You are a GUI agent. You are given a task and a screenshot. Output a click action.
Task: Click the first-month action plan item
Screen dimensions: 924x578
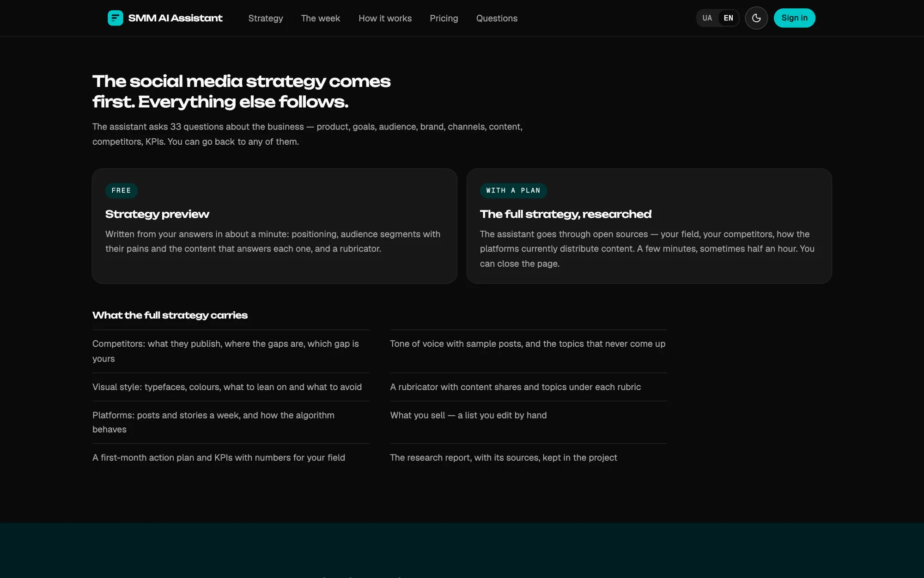pos(219,458)
